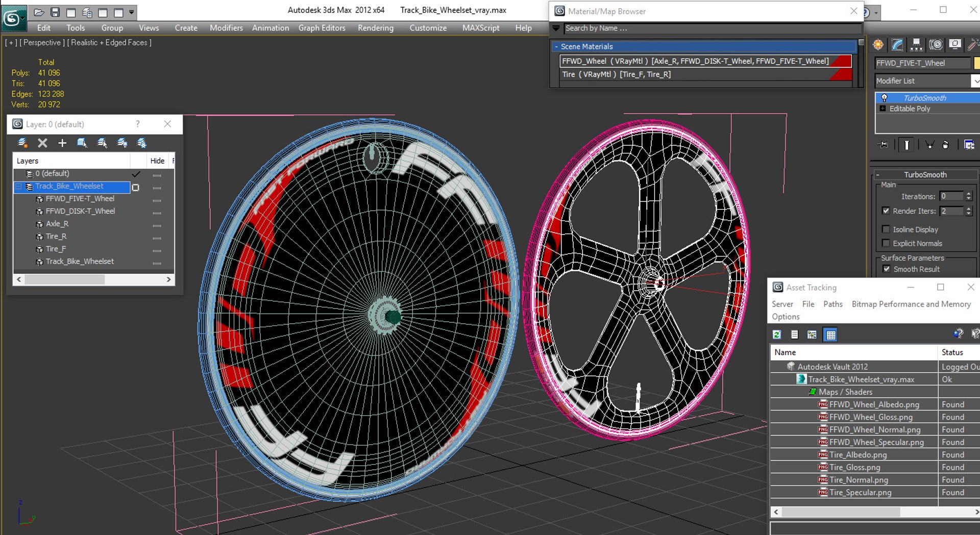Click the Perspective viewport label

point(42,43)
